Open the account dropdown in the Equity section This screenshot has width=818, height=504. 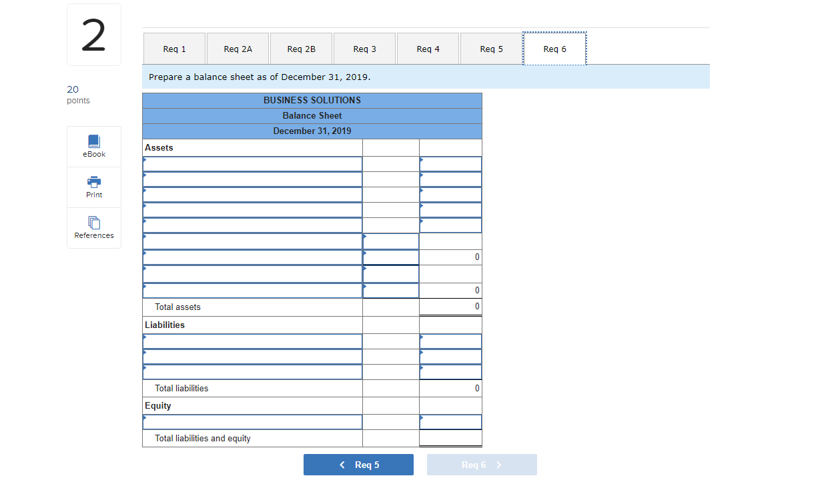(252, 421)
